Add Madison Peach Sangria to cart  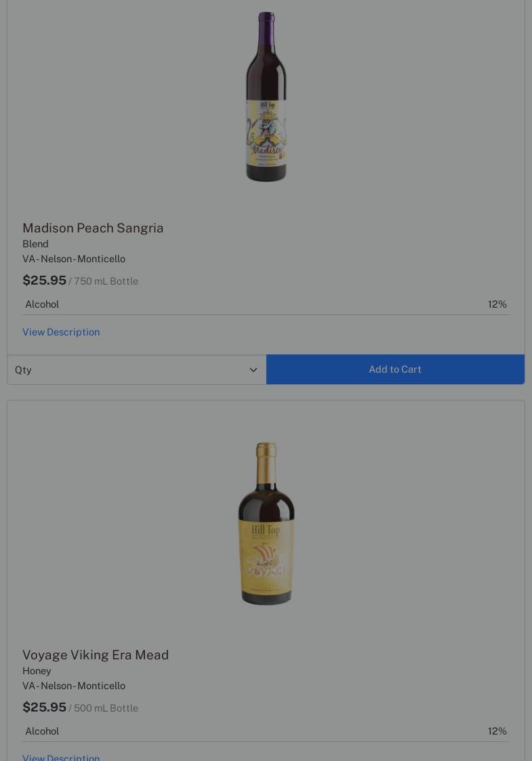click(395, 369)
